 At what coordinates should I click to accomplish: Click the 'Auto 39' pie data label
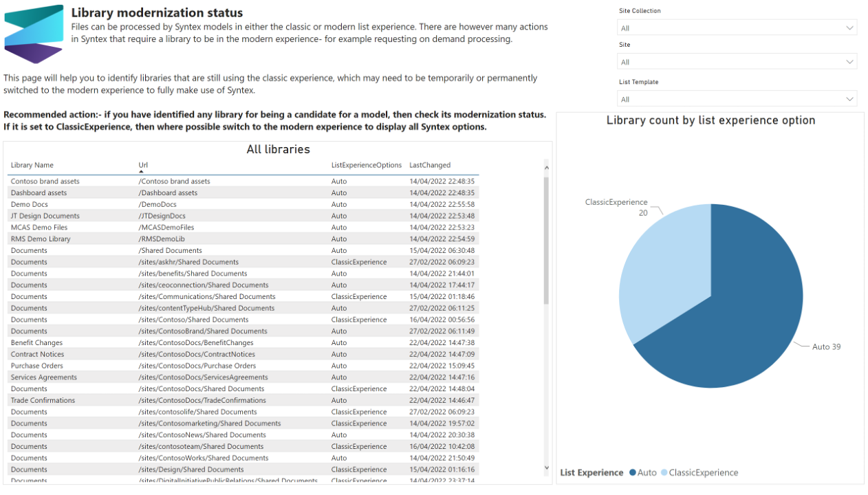click(x=826, y=346)
